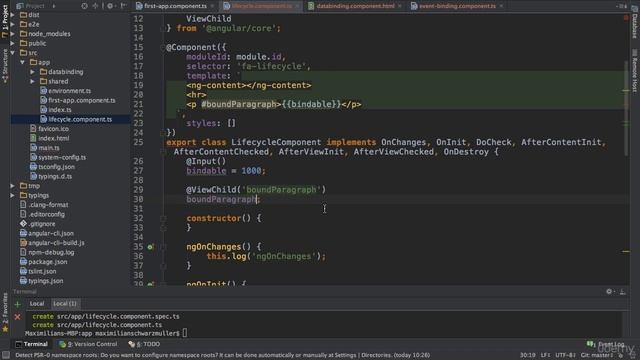Screen dimensions: 640x360
Task: Open the Project tool window side tab
Action: tap(4, 21)
